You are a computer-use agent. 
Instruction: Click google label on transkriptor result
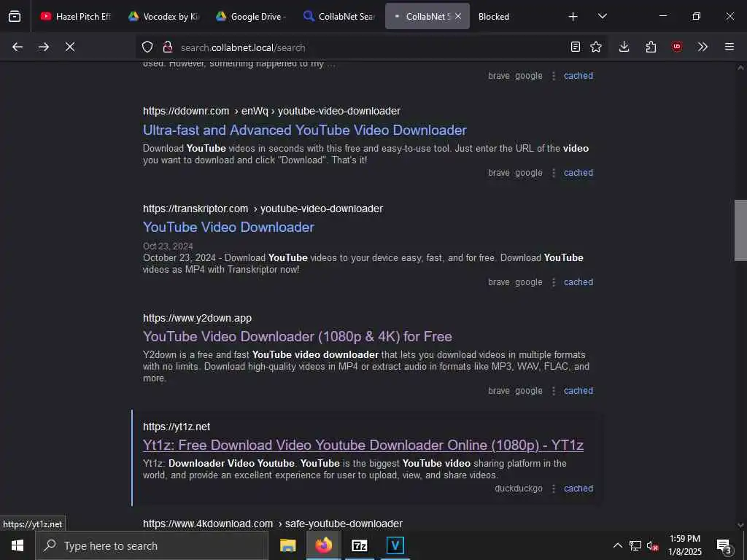529,282
